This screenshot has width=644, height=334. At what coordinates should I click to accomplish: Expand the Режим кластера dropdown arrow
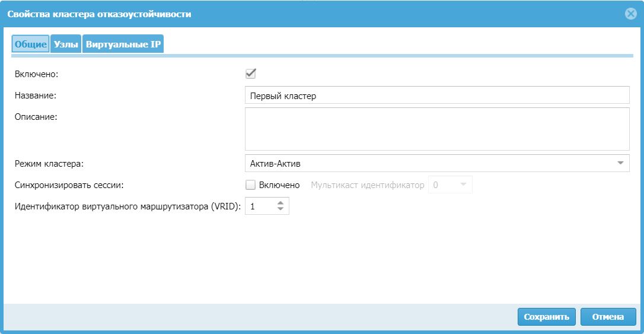pyautogui.click(x=620, y=163)
